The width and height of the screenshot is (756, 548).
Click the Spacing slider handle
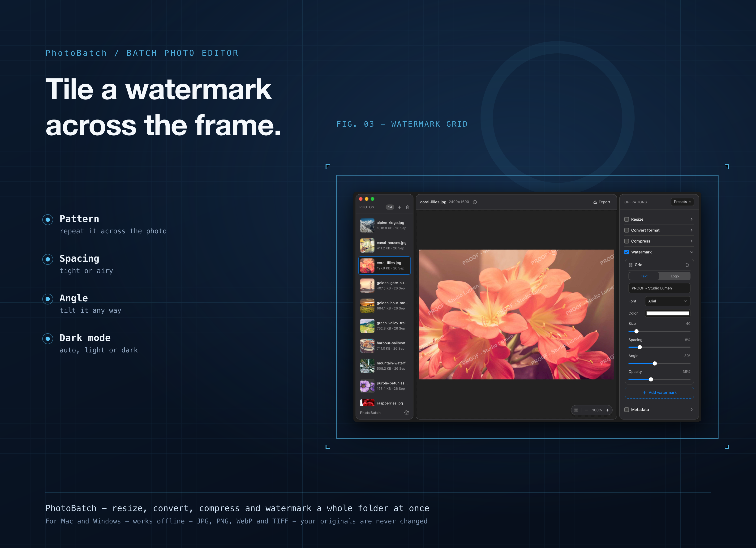coord(640,347)
